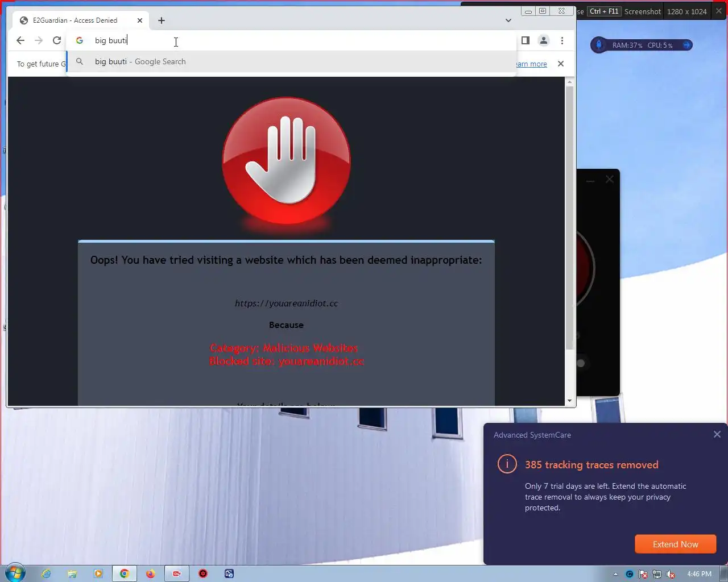The width and height of the screenshot is (728, 582).
Task: Open Chrome's three-dot menu
Action: click(562, 40)
